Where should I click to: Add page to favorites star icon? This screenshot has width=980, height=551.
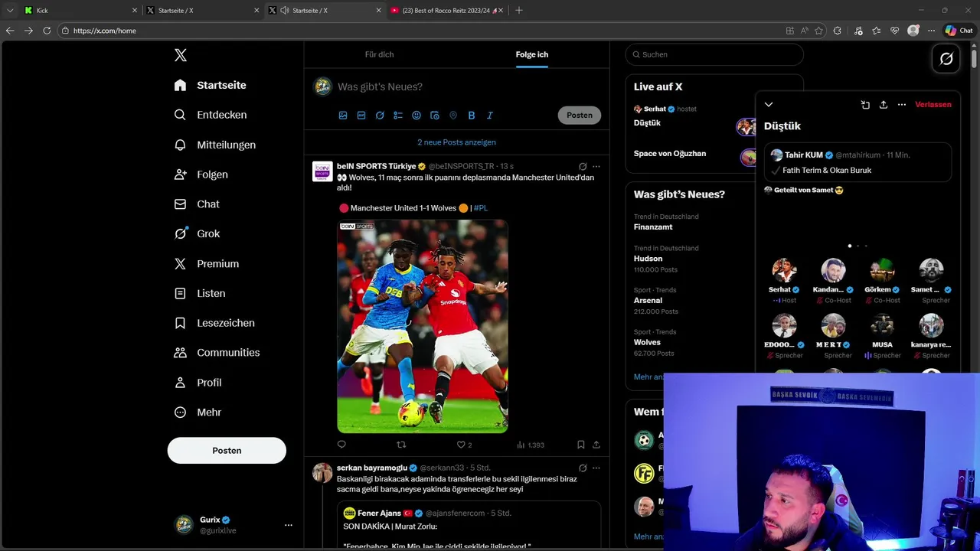pyautogui.click(x=819, y=31)
